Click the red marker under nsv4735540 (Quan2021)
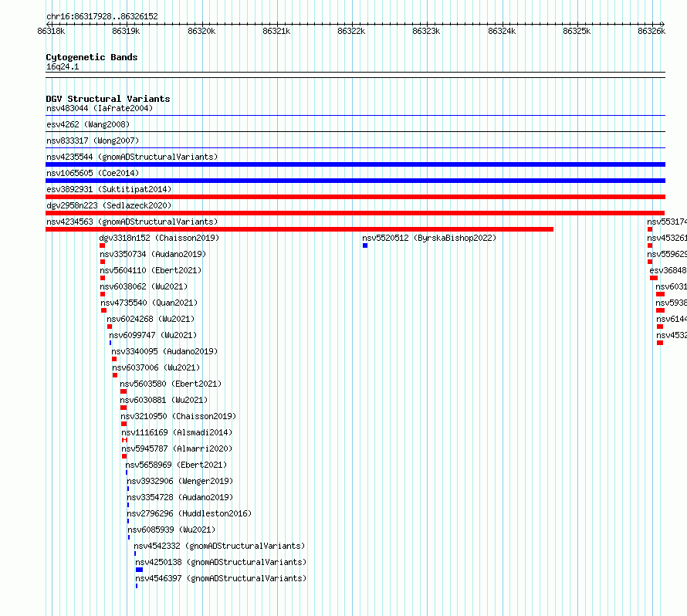This screenshot has height=616, width=687. click(104, 310)
